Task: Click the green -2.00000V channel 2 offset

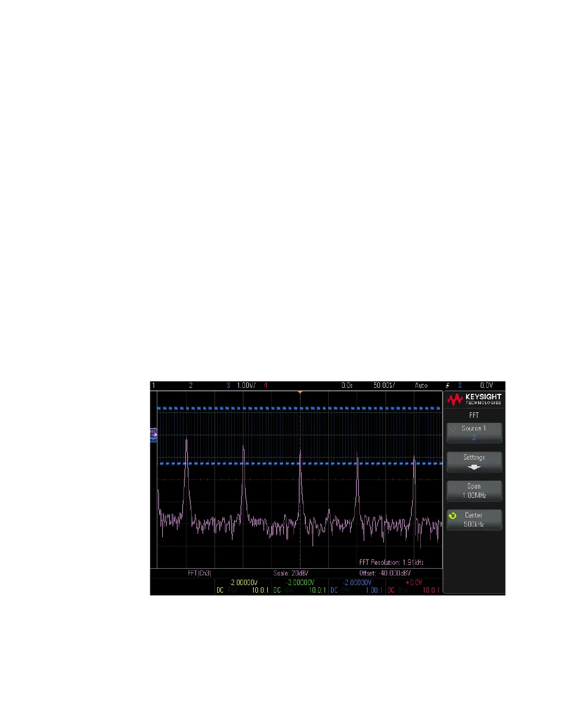Action: pos(300,582)
